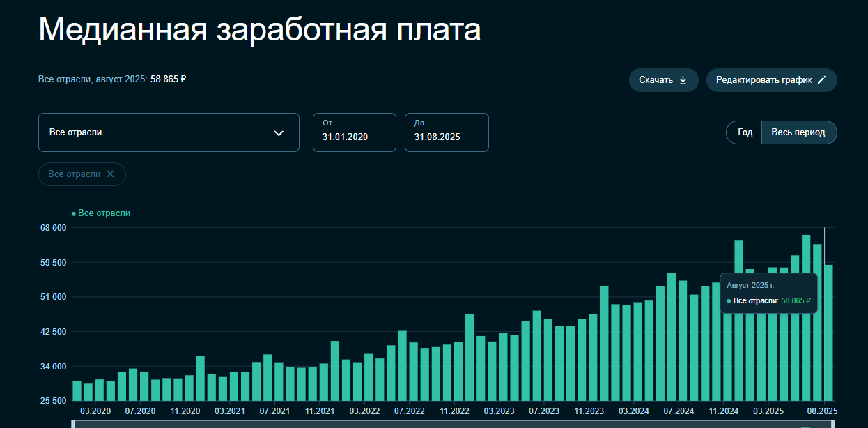Open the До end date field
The image size is (868, 428).
click(x=447, y=132)
